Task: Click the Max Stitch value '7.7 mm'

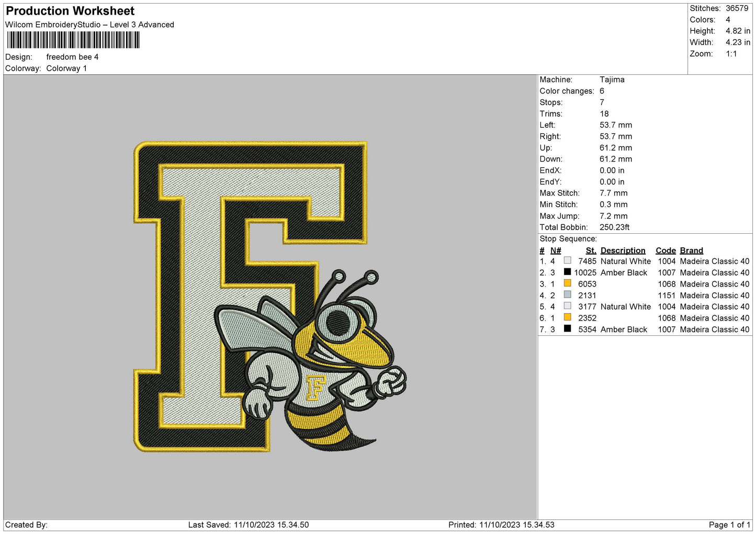Action: point(614,193)
